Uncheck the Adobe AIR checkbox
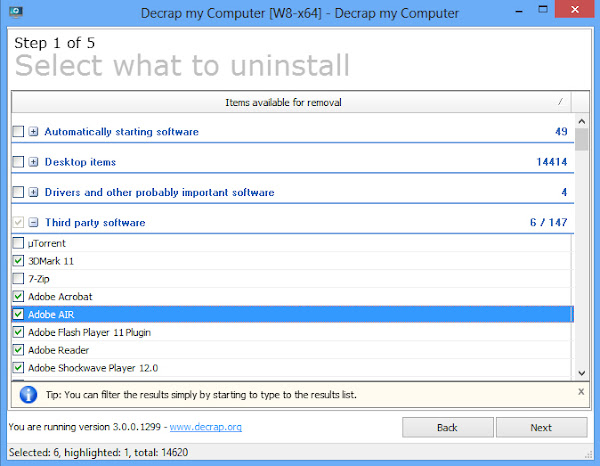Screen dimensions: 600x466 coord(18,314)
